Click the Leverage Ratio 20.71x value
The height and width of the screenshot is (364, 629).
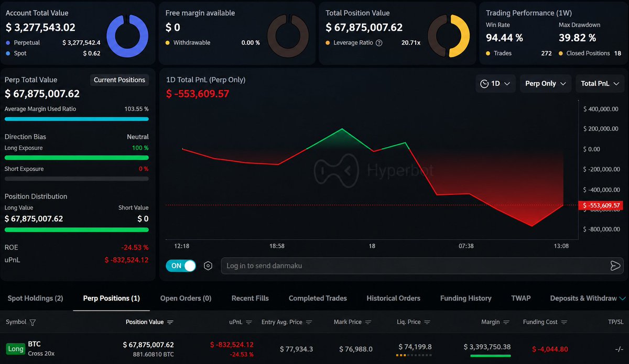(411, 42)
